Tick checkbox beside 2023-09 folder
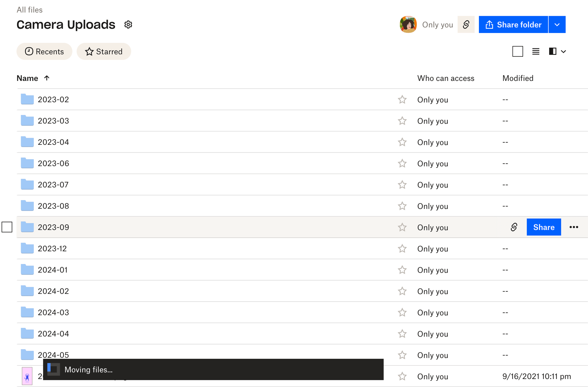Viewport: 588px width, 387px height. click(x=7, y=227)
